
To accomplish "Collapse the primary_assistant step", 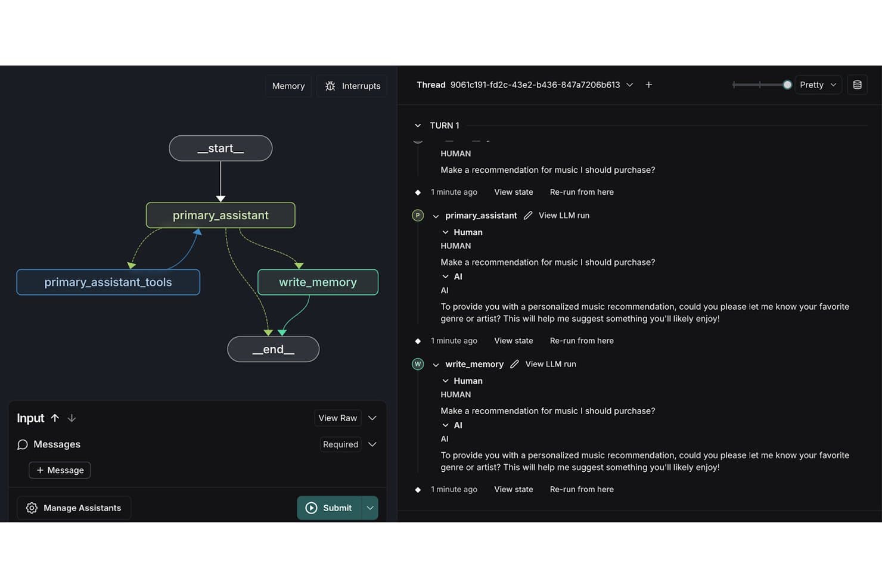I will pyautogui.click(x=436, y=216).
